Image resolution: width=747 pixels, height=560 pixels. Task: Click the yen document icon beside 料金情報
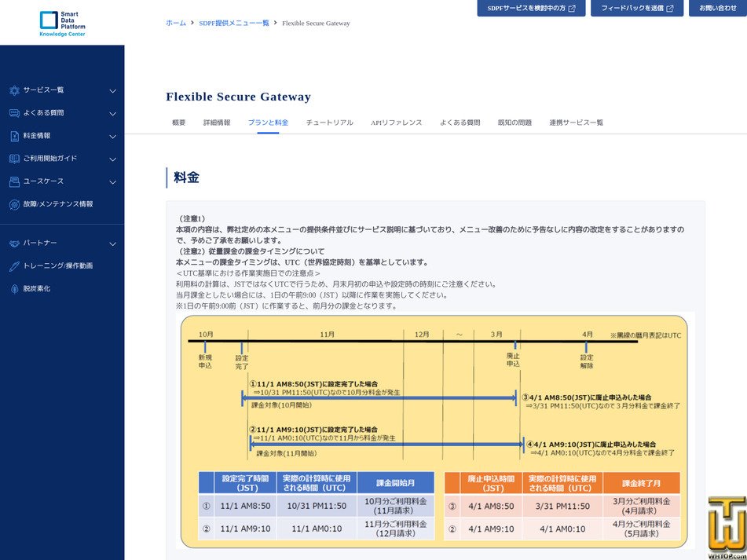(x=14, y=136)
